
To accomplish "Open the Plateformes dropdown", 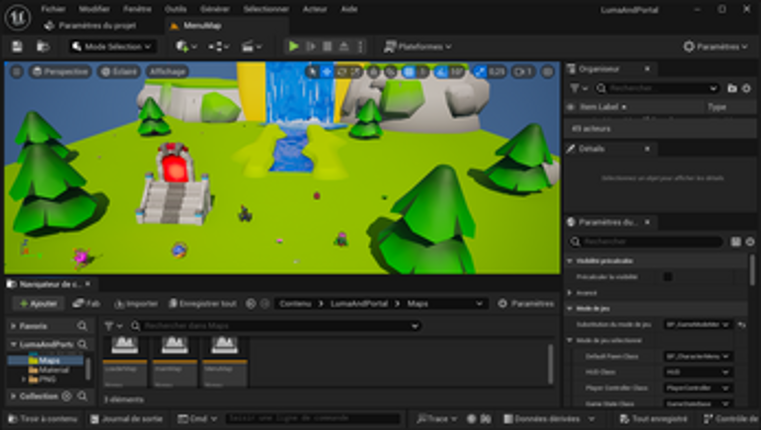I will click(x=417, y=47).
